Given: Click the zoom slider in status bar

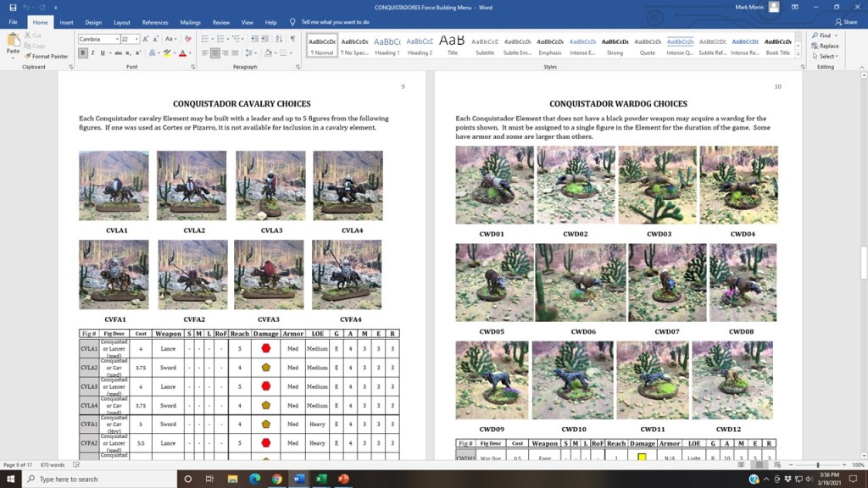Looking at the screenshot, I should 818,465.
